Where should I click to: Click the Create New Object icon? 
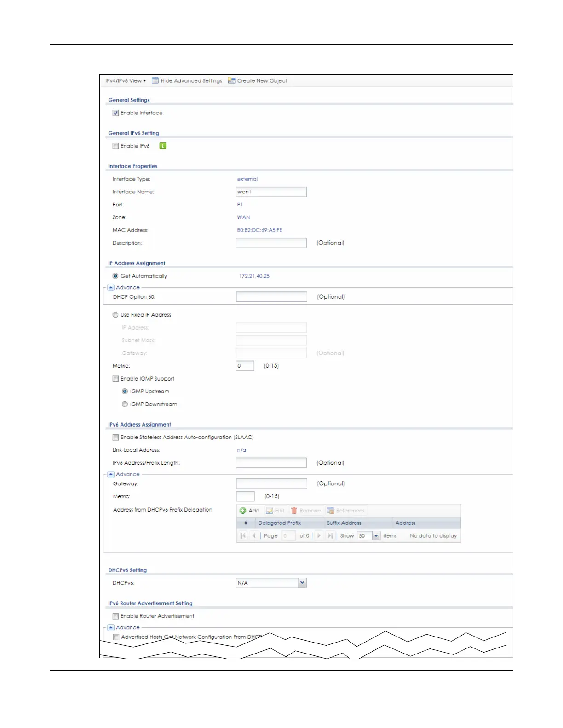pyautogui.click(x=232, y=81)
